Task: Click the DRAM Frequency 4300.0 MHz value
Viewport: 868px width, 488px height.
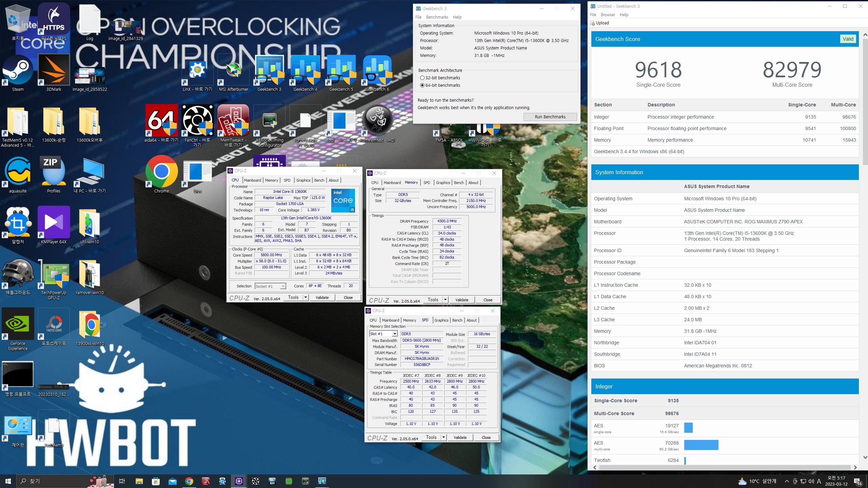Action: (x=447, y=221)
